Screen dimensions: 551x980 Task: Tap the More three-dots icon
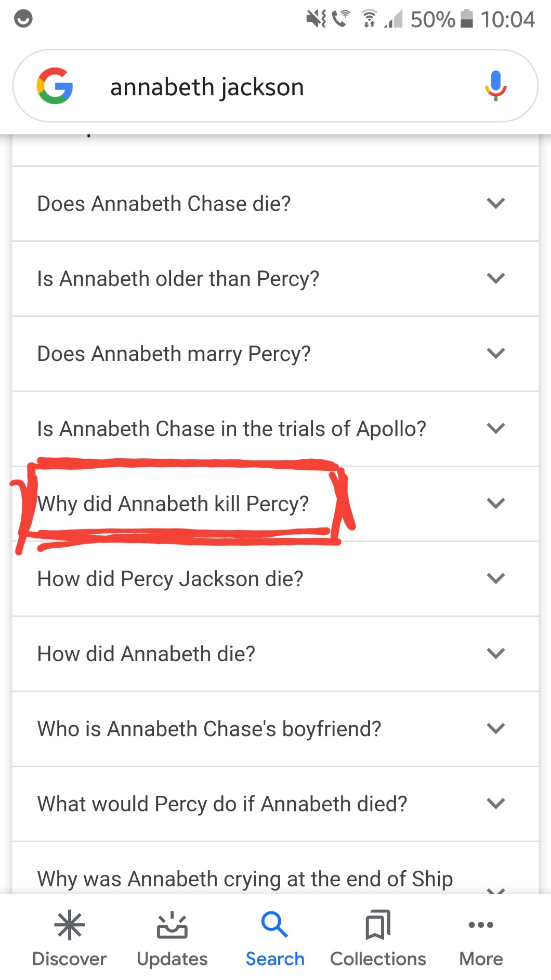click(x=481, y=925)
